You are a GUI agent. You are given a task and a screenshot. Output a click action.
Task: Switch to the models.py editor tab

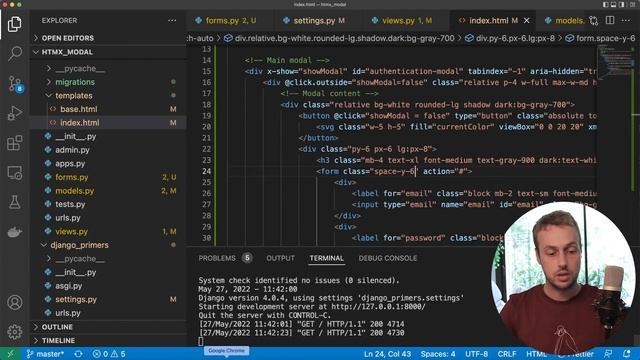pos(564,20)
